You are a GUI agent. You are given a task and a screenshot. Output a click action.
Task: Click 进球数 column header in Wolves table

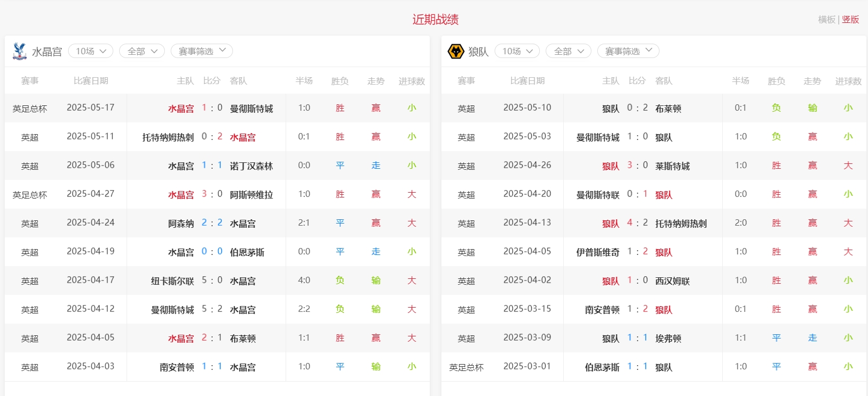pyautogui.click(x=848, y=81)
